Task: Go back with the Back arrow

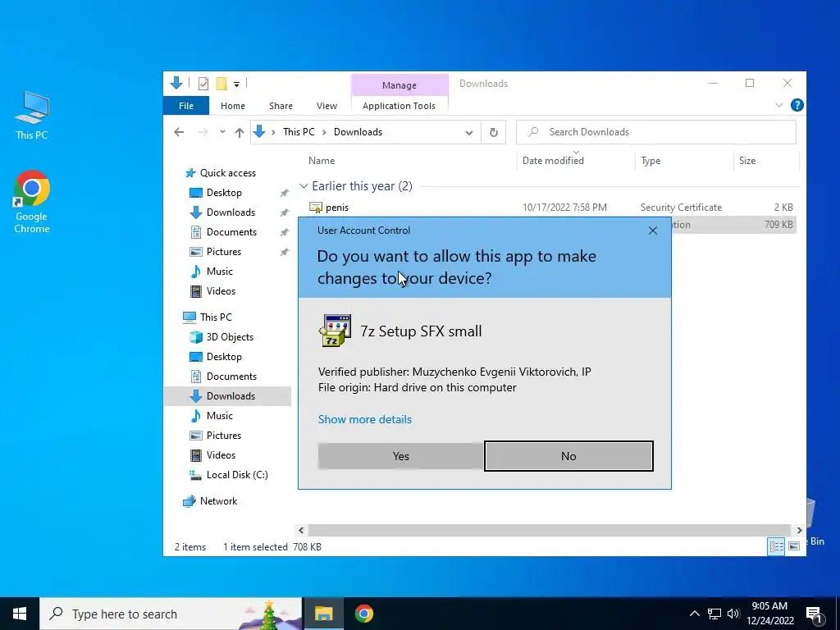Action: tap(179, 132)
